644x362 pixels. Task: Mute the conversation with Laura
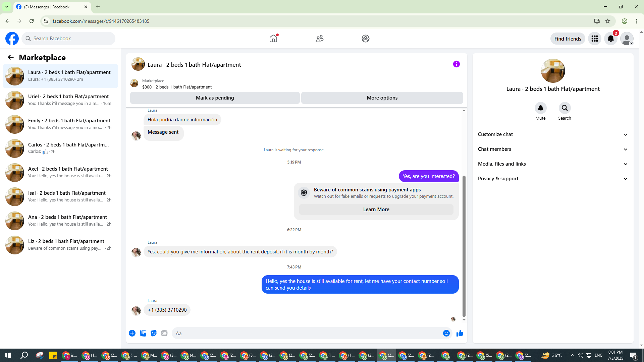[540, 108]
